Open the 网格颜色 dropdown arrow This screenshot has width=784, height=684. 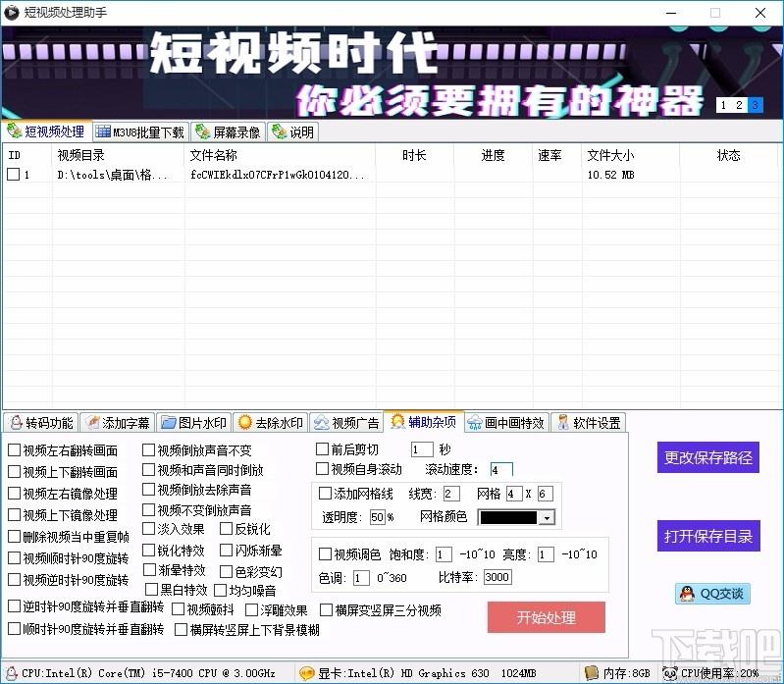tap(547, 517)
